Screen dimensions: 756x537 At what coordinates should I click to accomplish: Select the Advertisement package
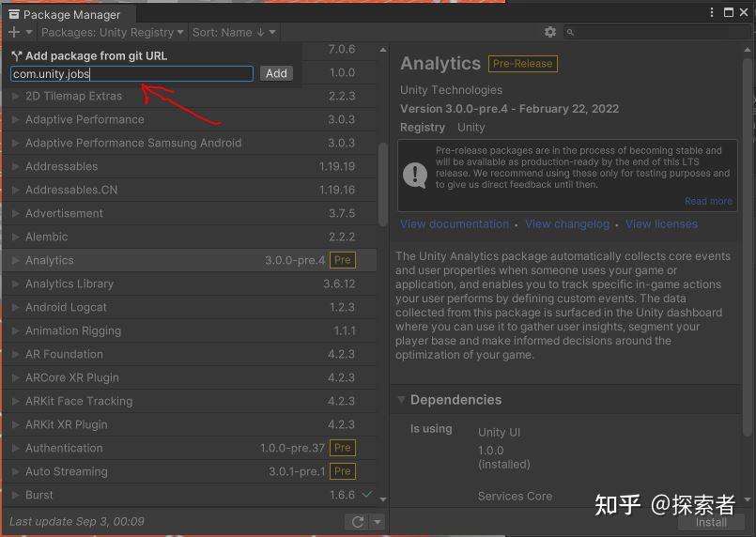(x=190, y=213)
